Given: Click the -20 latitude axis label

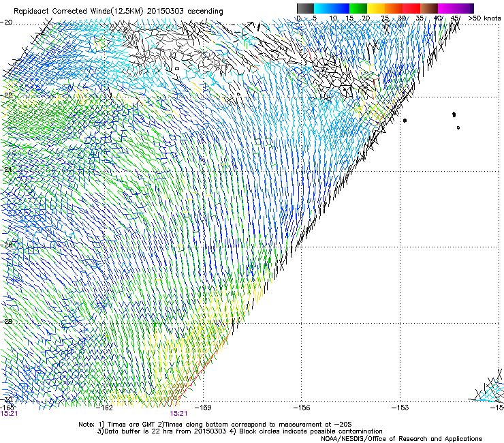Looking at the screenshot, I should pyautogui.click(x=6, y=22).
